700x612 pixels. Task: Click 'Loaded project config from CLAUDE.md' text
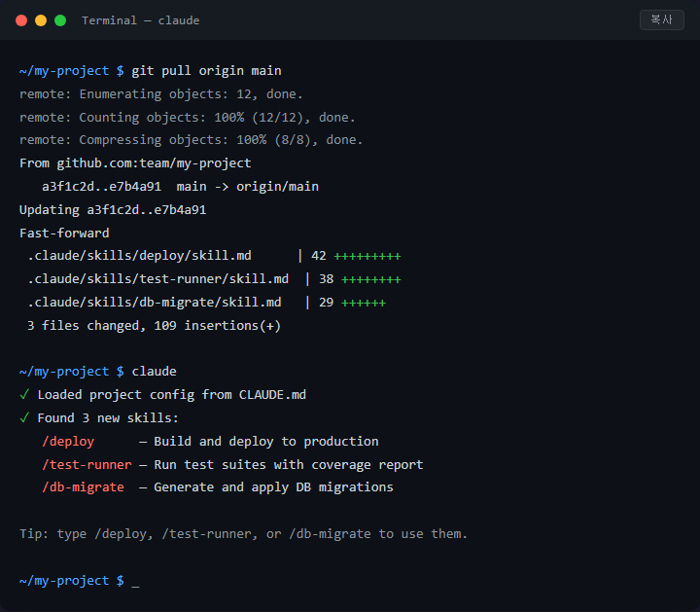[172, 395]
